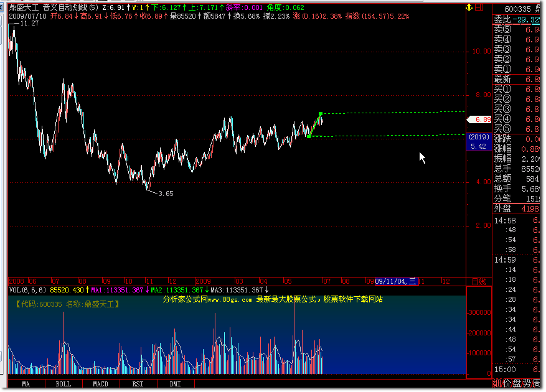This screenshot has width=546, height=392.
Task: Select the 卖② ask row
Action: pyautogui.click(x=516, y=59)
